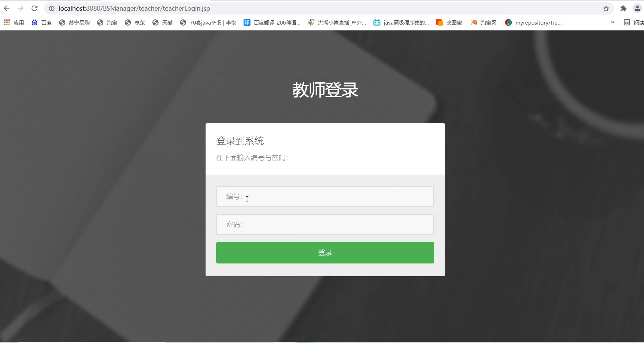Reload the page with refresh icon
The height and width of the screenshot is (343, 644).
click(x=34, y=8)
